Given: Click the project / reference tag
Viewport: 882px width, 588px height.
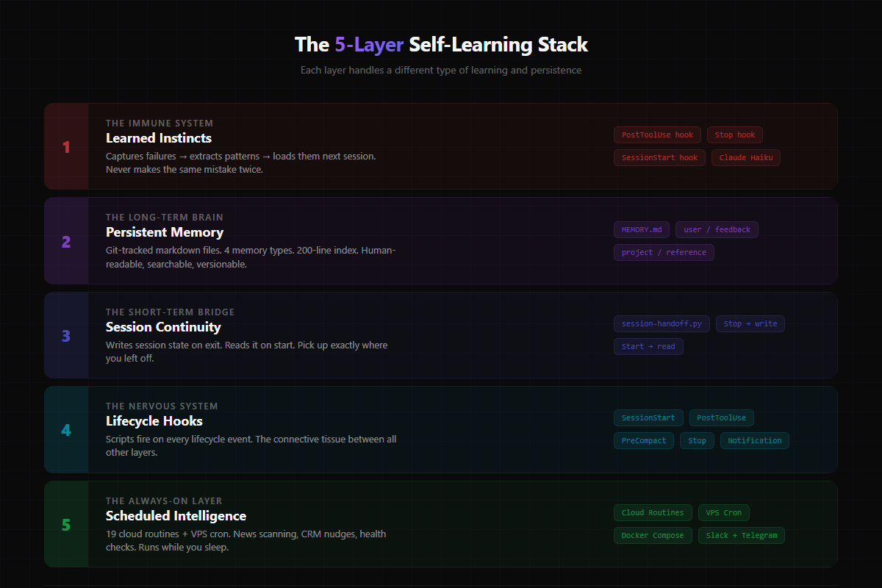Looking at the screenshot, I should (x=664, y=253).
